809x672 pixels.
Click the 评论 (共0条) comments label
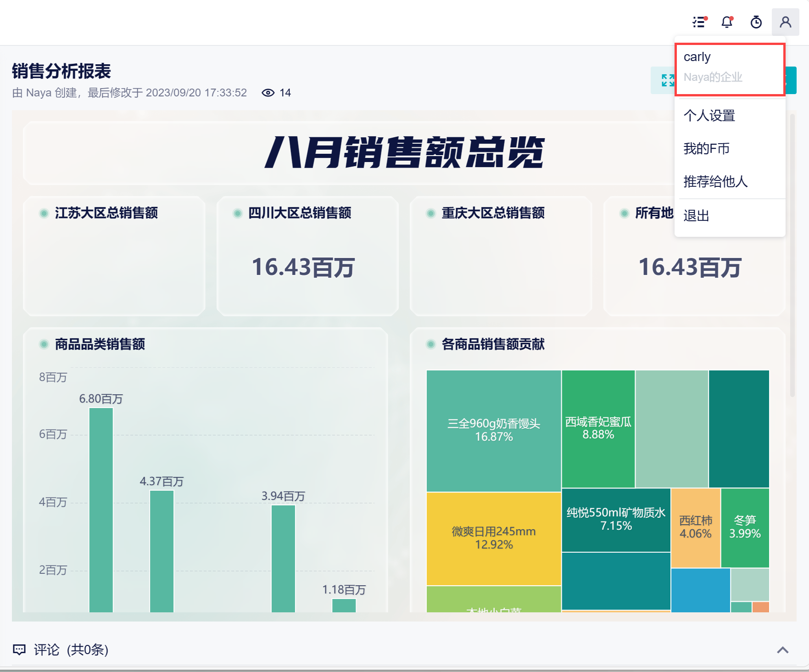click(71, 650)
